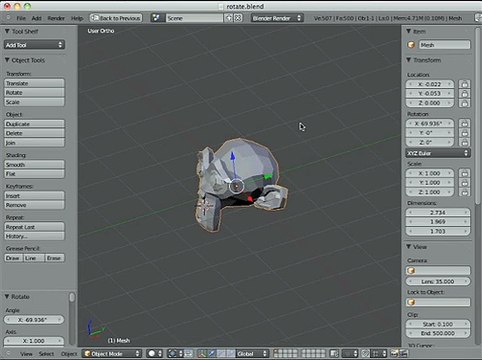Collapse the Object Tools panel

coord(7,60)
